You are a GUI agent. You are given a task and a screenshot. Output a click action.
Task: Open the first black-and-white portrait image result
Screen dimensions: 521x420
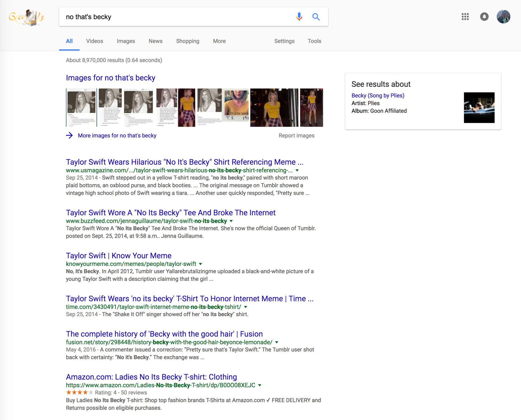click(82, 108)
